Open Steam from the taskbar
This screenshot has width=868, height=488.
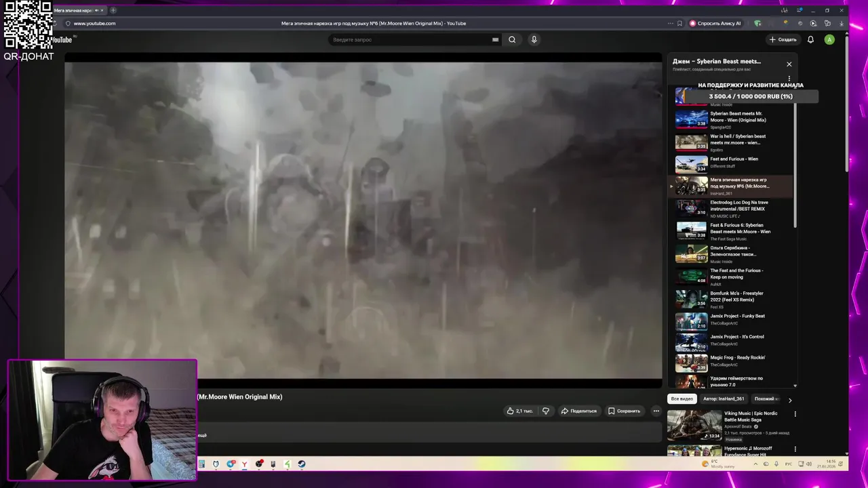[x=302, y=464]
